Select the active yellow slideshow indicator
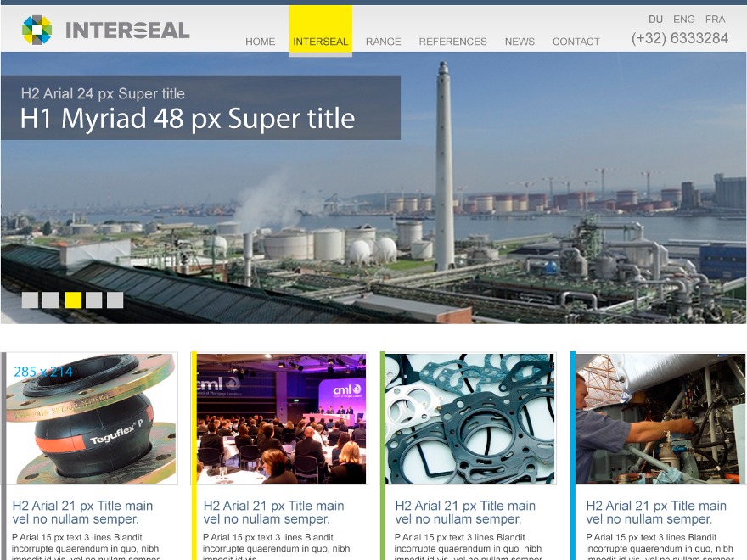747x560 pixels. pos(73,300)
